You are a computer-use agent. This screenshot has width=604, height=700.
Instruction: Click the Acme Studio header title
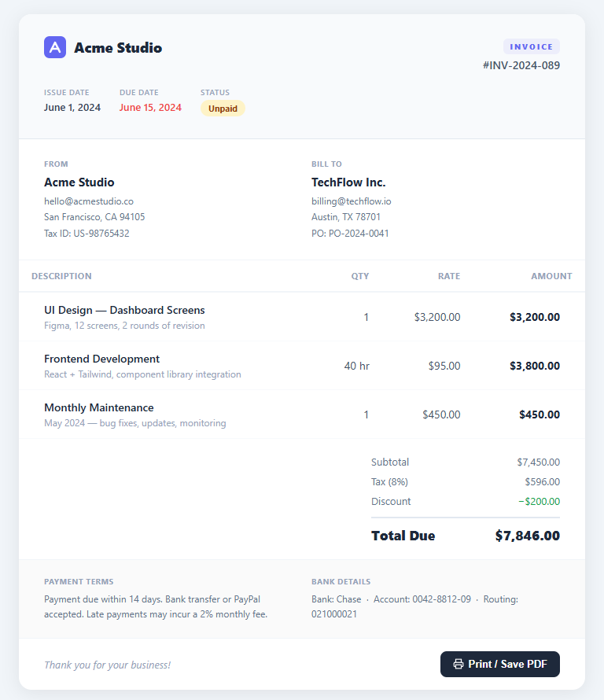pyautogui.click(x=118, y=47)
